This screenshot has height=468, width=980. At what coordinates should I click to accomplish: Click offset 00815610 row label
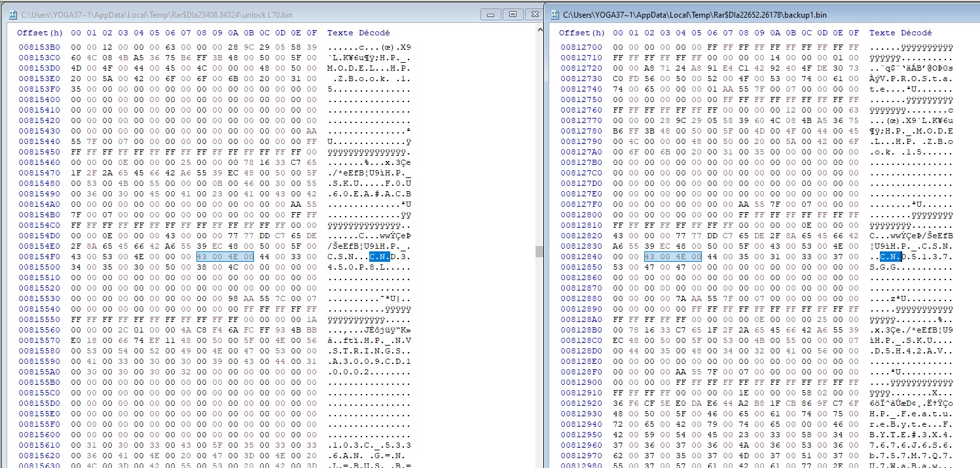39,445
